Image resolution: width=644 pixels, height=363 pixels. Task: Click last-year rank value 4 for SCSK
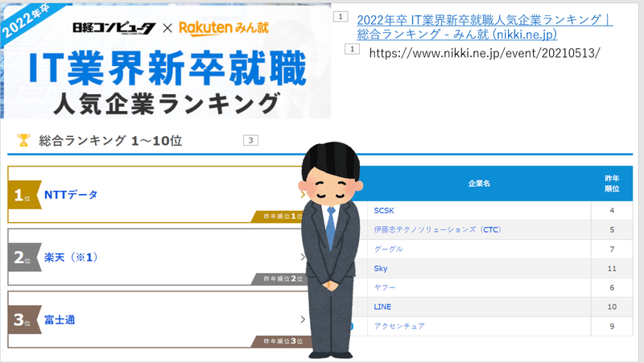coord(612,211)
